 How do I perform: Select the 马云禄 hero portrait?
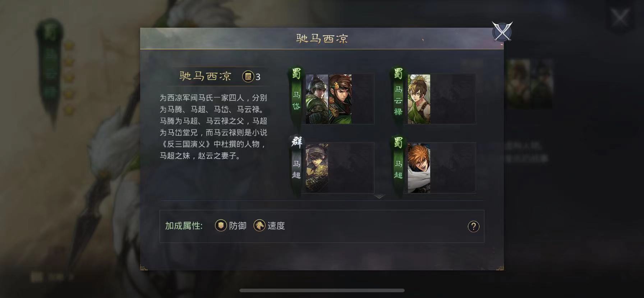point(419,99)
